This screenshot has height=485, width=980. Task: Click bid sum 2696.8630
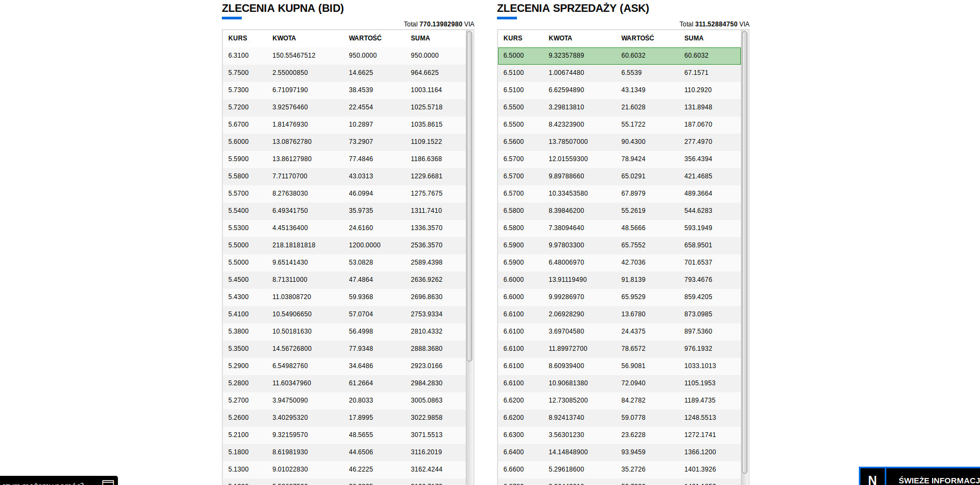pyautogui.click(x=426, y=297)
